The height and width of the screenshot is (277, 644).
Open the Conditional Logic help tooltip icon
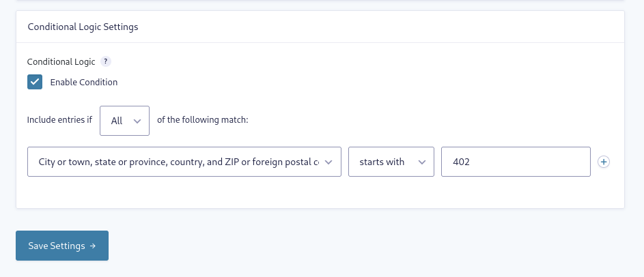[x=106, y=61]
